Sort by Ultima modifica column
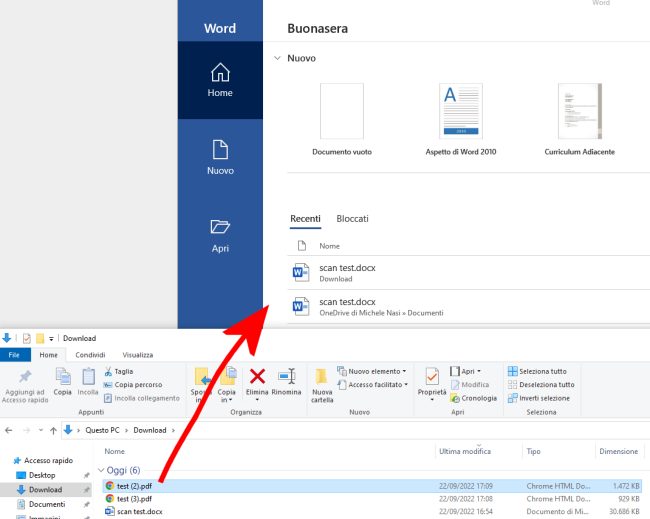The image size is (650, 519). (x=465, y=451)
